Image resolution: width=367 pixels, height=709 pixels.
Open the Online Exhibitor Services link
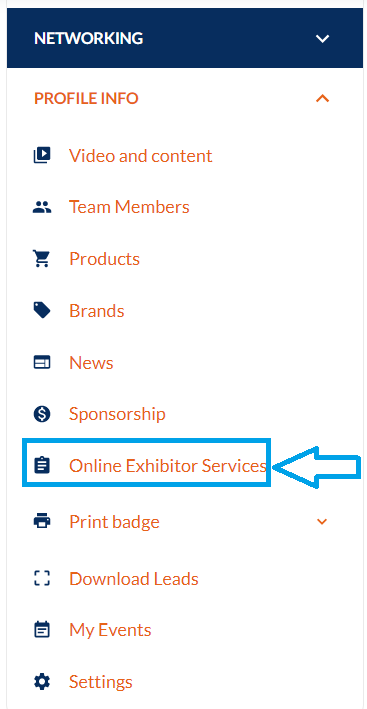(x=168, y=465)
